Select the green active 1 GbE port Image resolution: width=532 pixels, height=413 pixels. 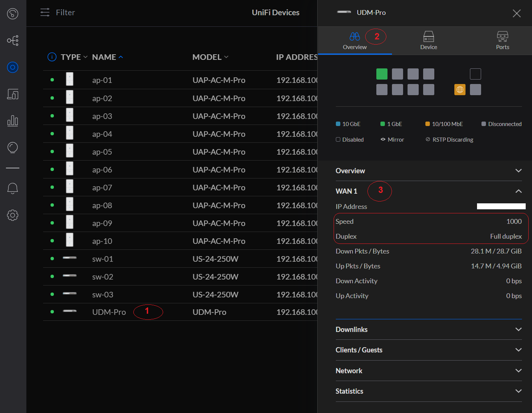pyautogui.click(x=382, y=74)
